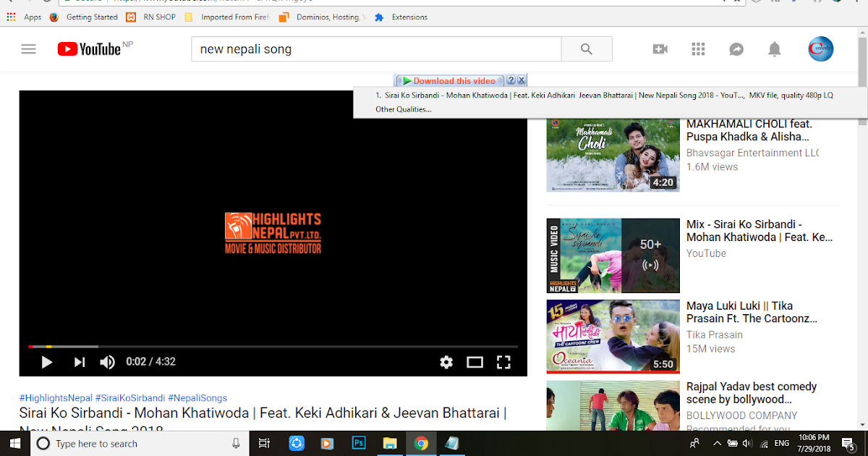Open the messages share icon
The image size is (868, 456).
736,49
